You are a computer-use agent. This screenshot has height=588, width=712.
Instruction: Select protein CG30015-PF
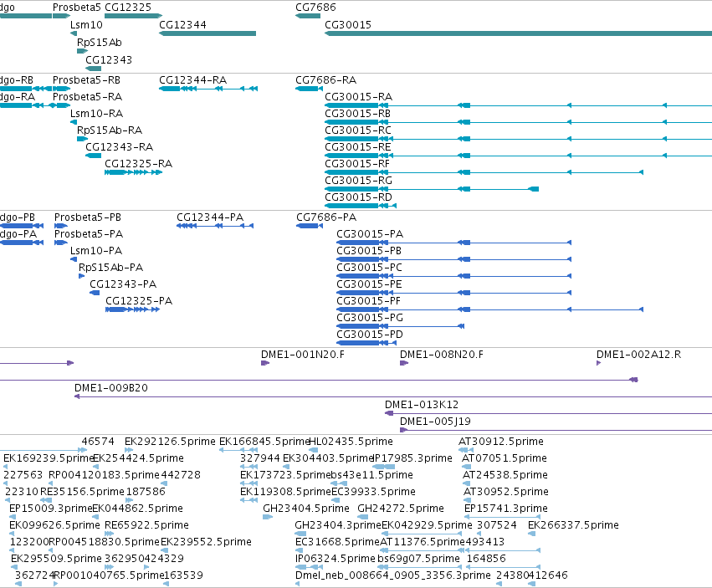coord(490,309)
